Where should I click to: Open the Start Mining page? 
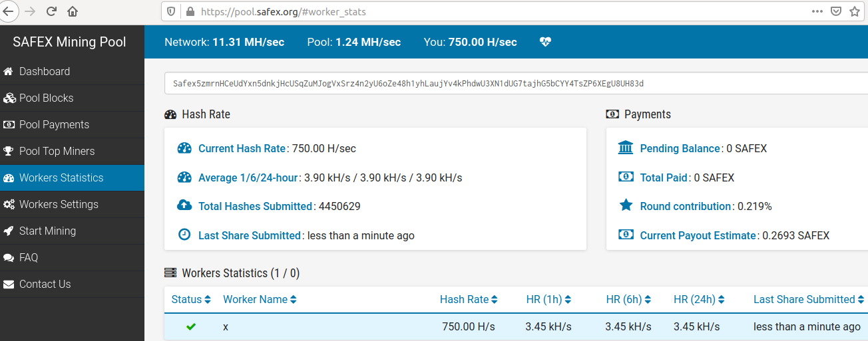click(x=72, y=231)
